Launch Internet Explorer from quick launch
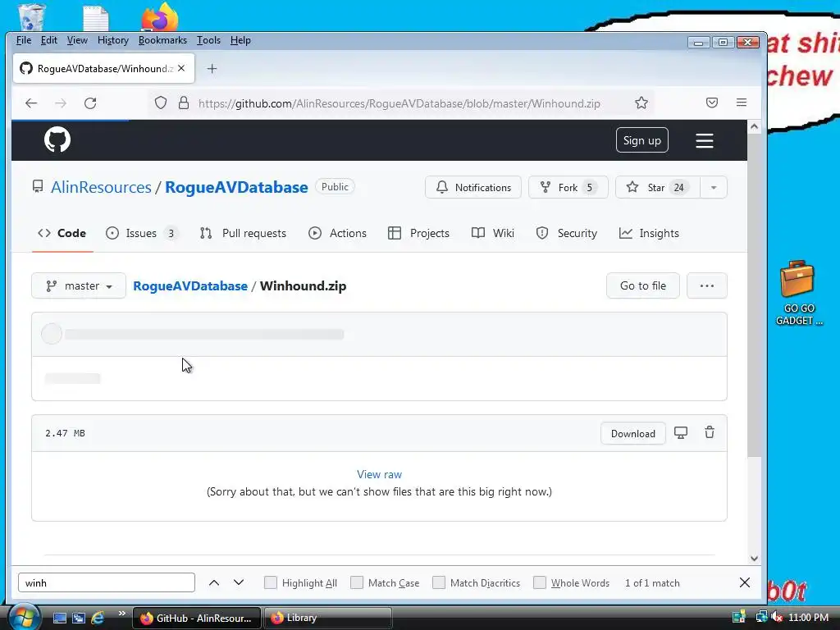The image size is (840, 630). click(x=98, y=618)
